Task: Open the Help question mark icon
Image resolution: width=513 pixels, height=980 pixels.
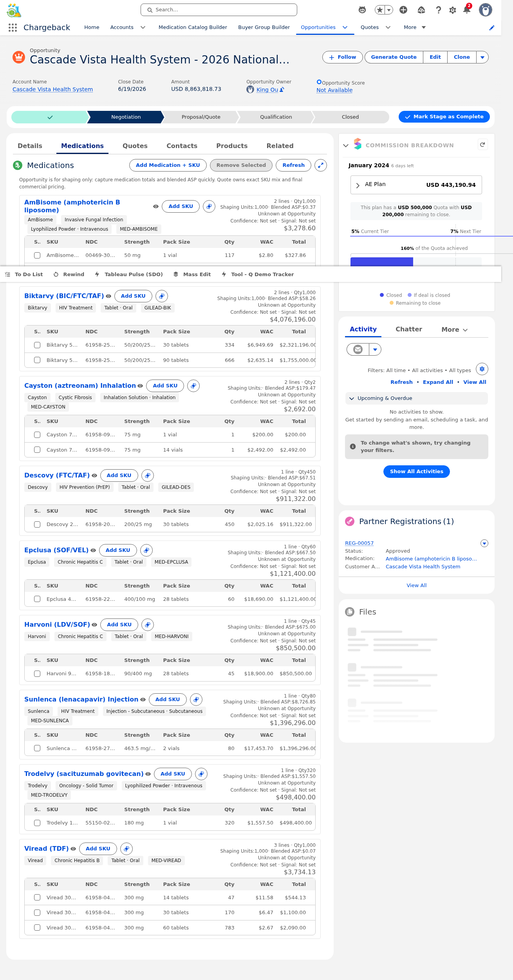Action: (x=439, y=10)
